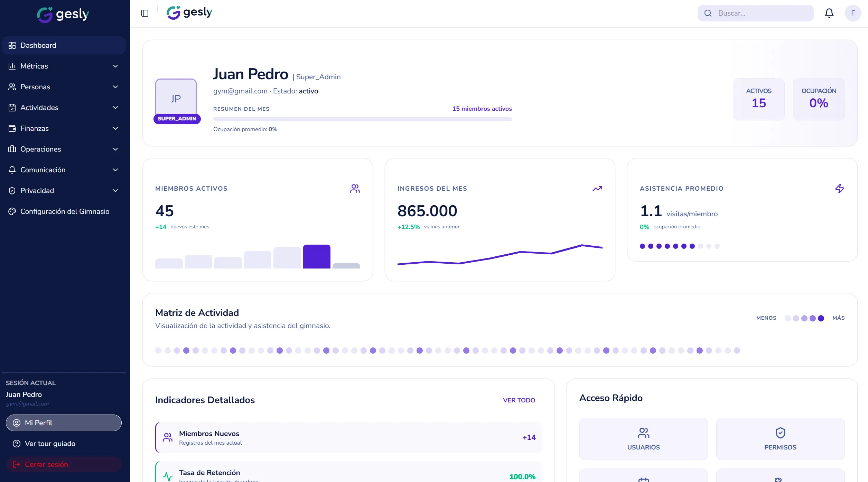Screen dimensions: 868x482
Task: Expand the Comunicación chevron
Action: coord(115,170)
